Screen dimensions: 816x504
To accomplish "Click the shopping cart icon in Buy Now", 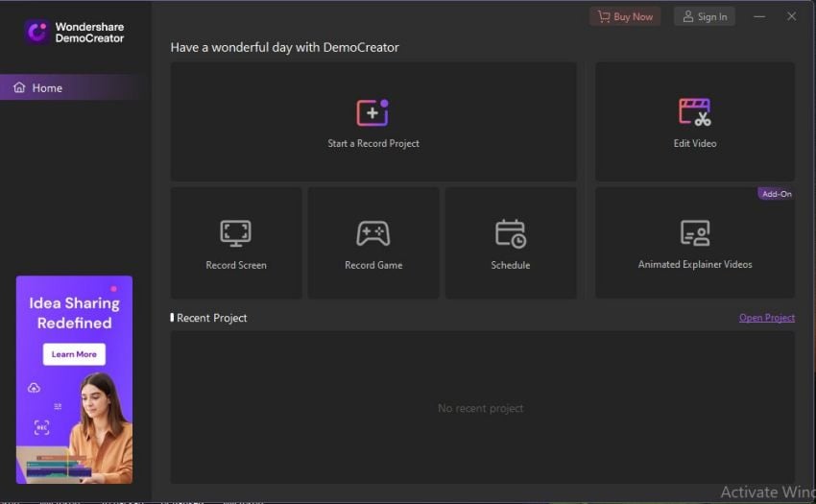I will tap(604, 16).
